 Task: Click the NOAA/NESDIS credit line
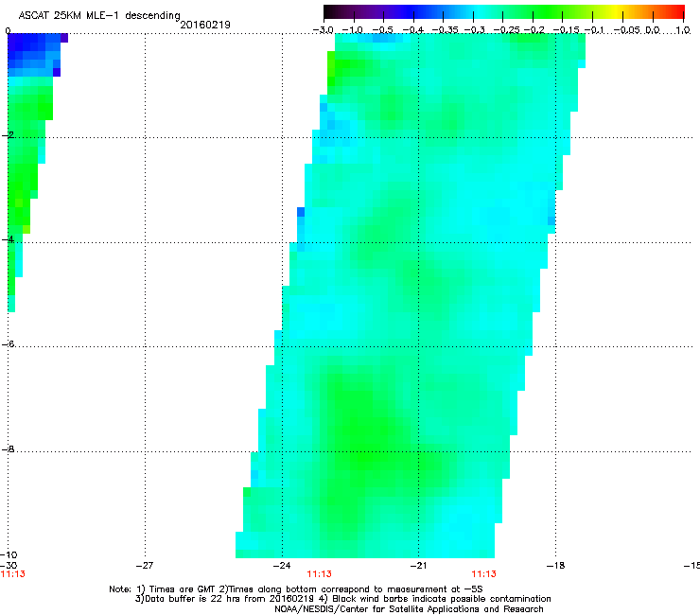[409, 609]
